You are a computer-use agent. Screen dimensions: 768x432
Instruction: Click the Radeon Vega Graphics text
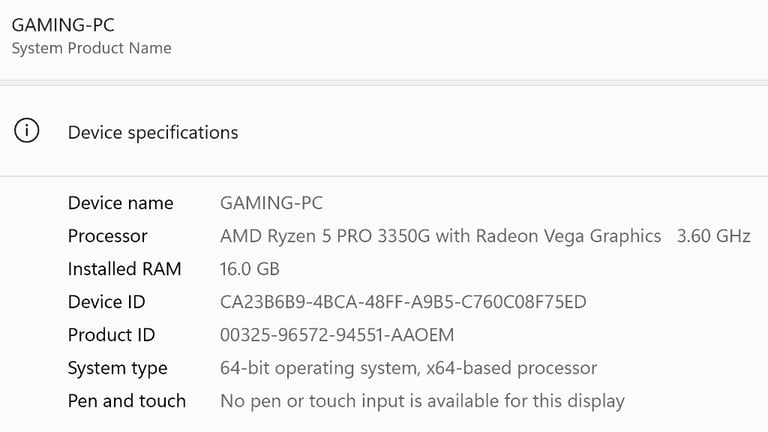point(569,236)
